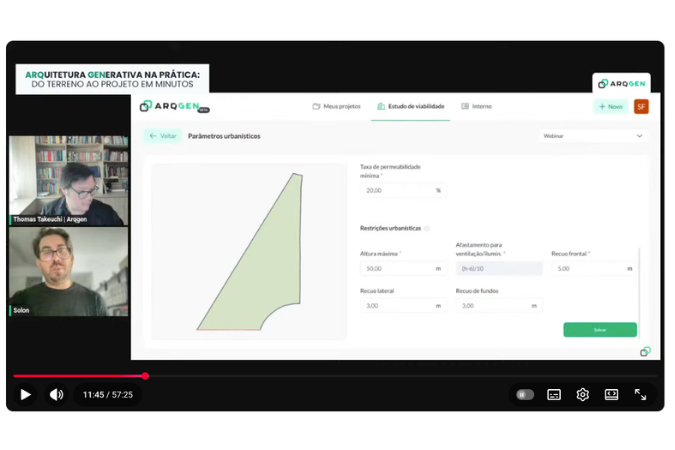Click the Restrições urbanísticas info icon

(427, 229)
